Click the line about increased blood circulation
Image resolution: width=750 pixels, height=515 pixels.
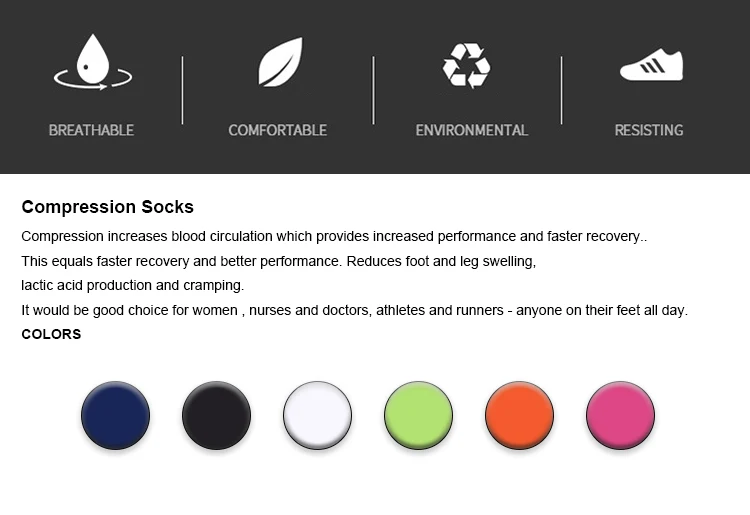point(334,236)
